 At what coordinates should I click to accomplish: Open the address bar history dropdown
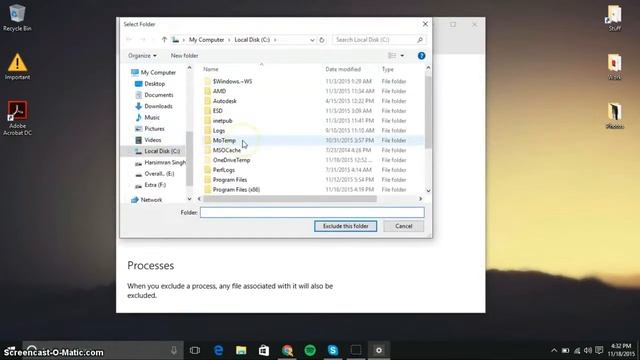tap(312, 40)
